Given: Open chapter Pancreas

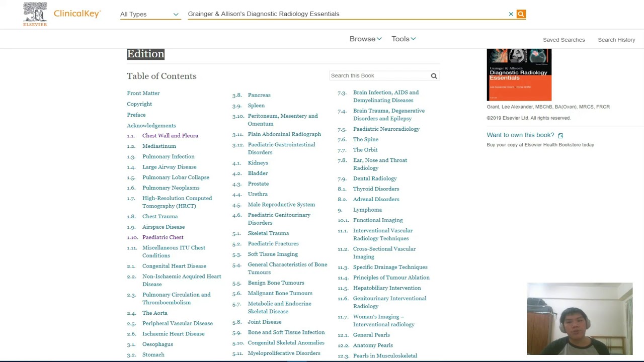Looking at the screenshot, I should tap(259, 95).
